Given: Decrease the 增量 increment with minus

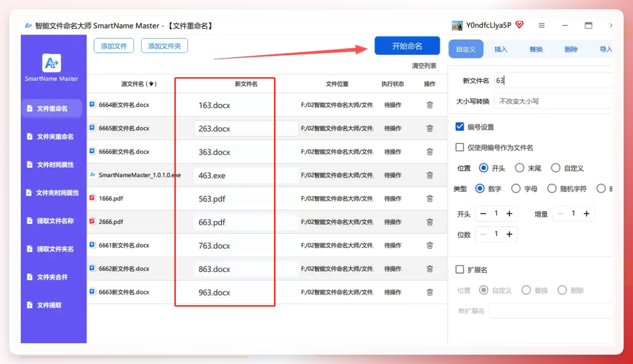Looking at the screenshot, I should (x=560, y=213).
